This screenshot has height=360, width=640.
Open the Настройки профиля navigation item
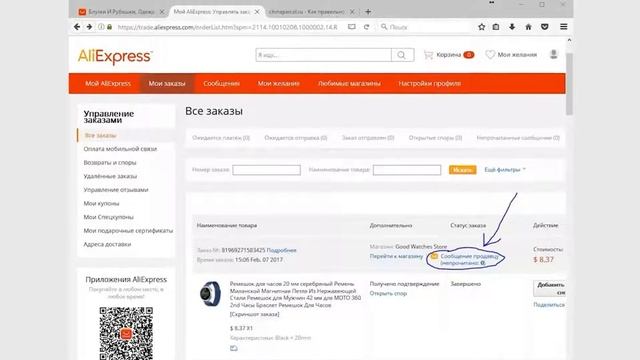(x=430, y=84)
